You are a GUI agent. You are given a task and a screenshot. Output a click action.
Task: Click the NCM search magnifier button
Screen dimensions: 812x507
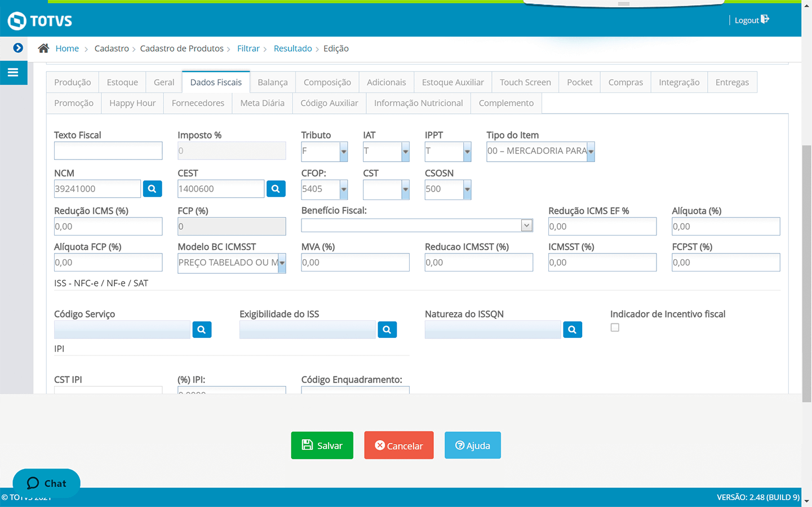point(152,189)
